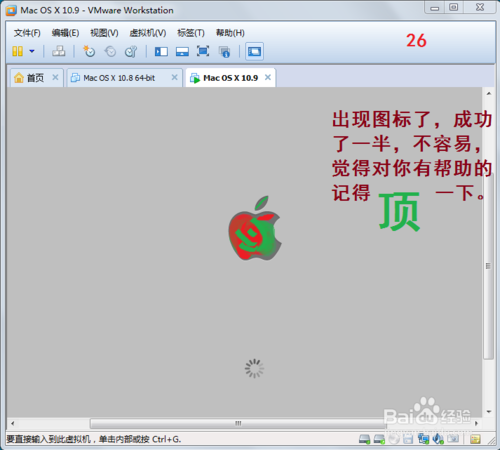Screen dimensions: 500x450
Task: Click the horizontal scrollbar left arrow
Action: 13,424
